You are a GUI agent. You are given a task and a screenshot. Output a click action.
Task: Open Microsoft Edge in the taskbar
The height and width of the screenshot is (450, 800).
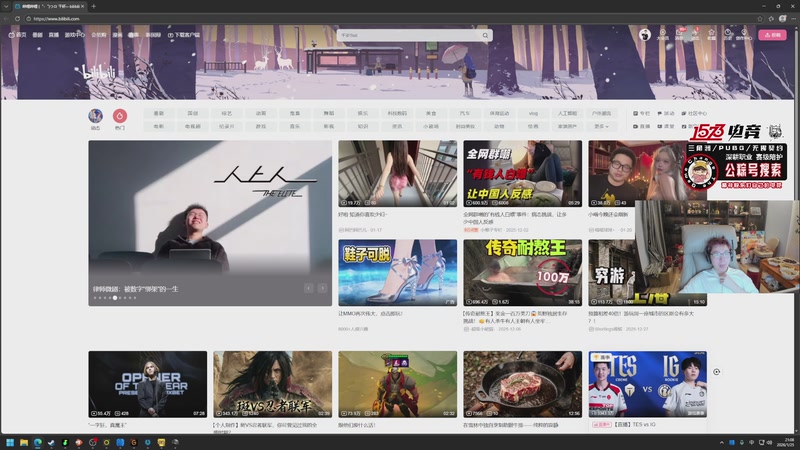coord(38,442)
